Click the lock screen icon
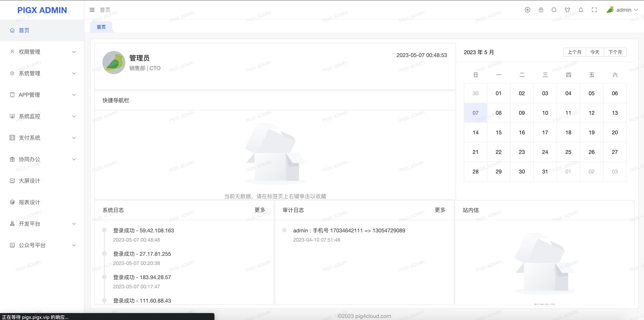The width and height of the screenshot is (644, 320). 541,10
